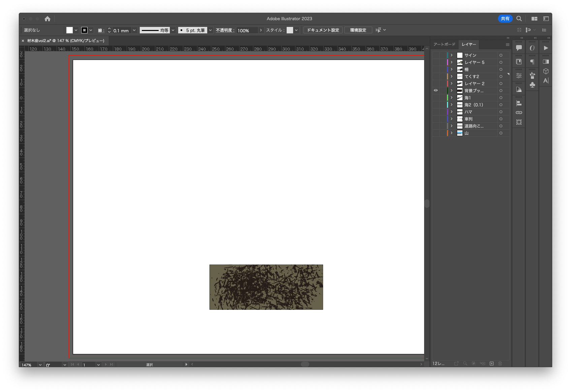The height and width of the screenshot is (392, 571).
Task: Open the Layers panel hamburger menu
Action: (x=507, y=44)
